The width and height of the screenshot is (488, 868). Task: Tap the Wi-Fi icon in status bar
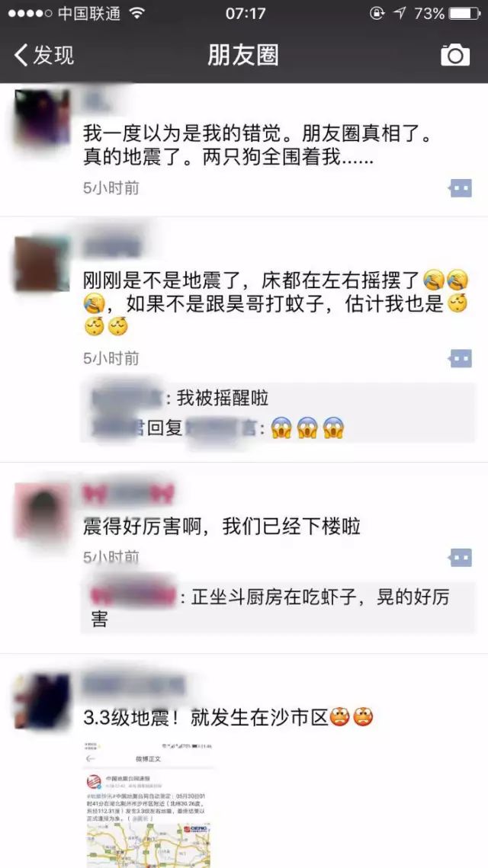pyautogui.click(x=135, y=13)
